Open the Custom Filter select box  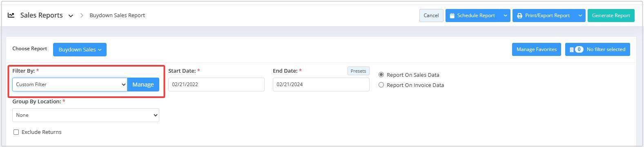click(70, 85)
